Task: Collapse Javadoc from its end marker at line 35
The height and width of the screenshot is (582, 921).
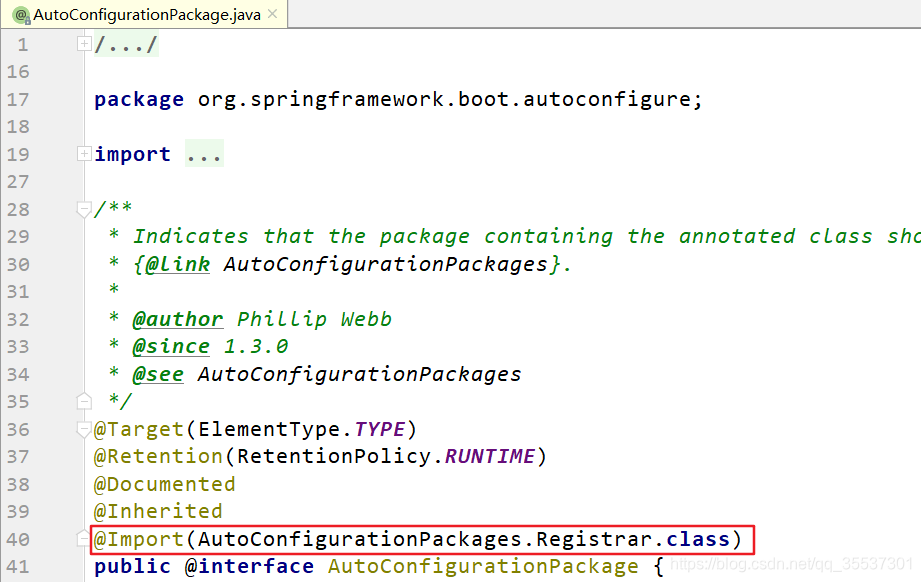Action: [x=84, y=401]
